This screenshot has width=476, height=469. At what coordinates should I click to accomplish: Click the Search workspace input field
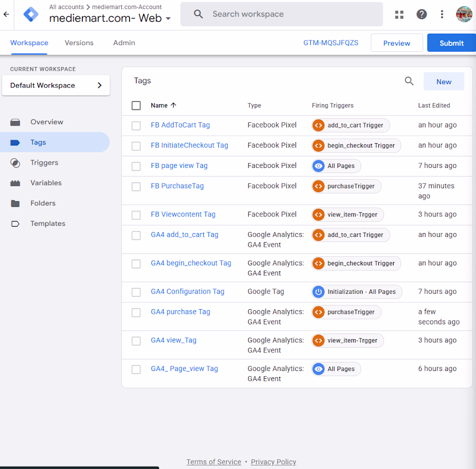click(x=282, y=14)
